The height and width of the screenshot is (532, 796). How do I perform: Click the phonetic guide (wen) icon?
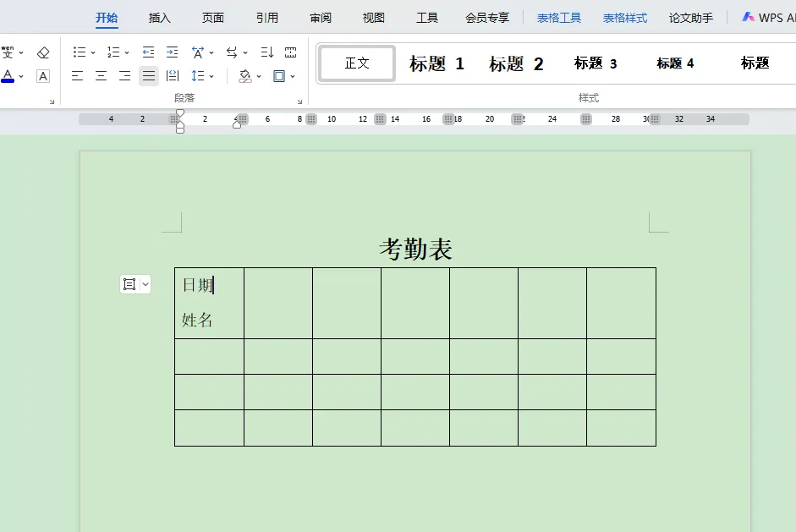tap(7, 52)
